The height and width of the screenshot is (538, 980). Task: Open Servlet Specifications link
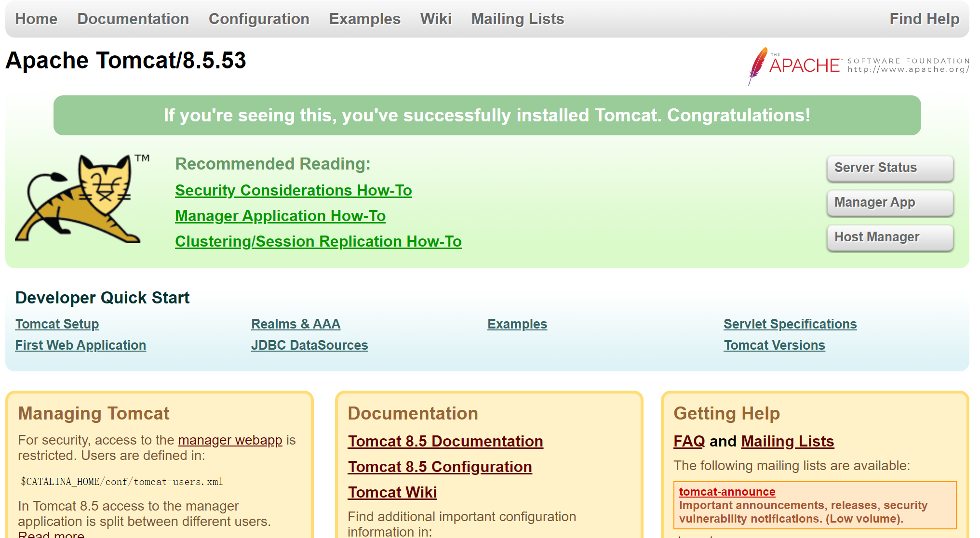click(790, 324)
